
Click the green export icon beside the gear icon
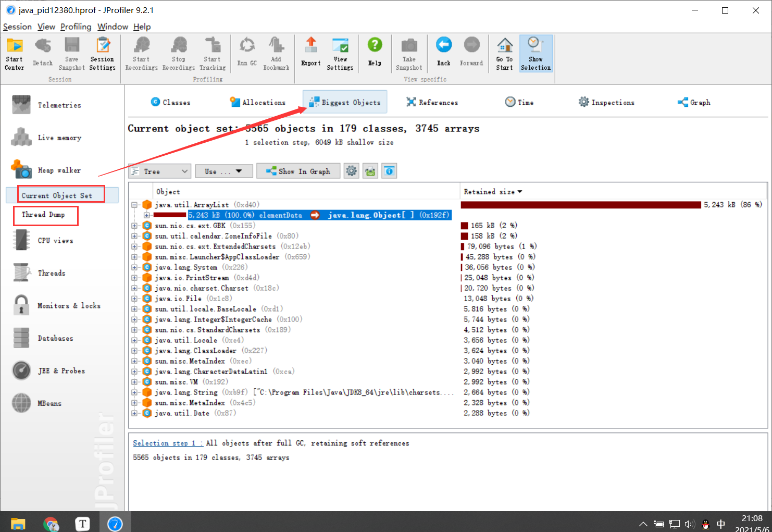(370, 171)
